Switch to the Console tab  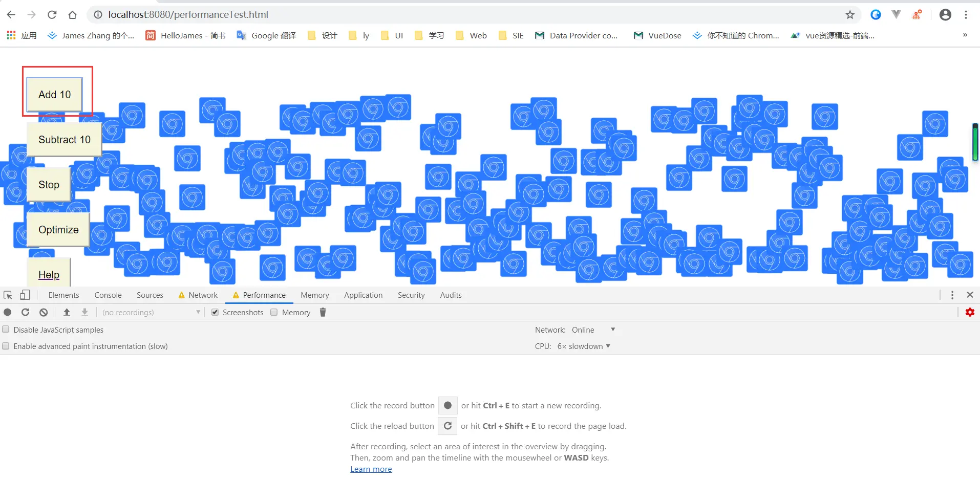coord(108,295)
